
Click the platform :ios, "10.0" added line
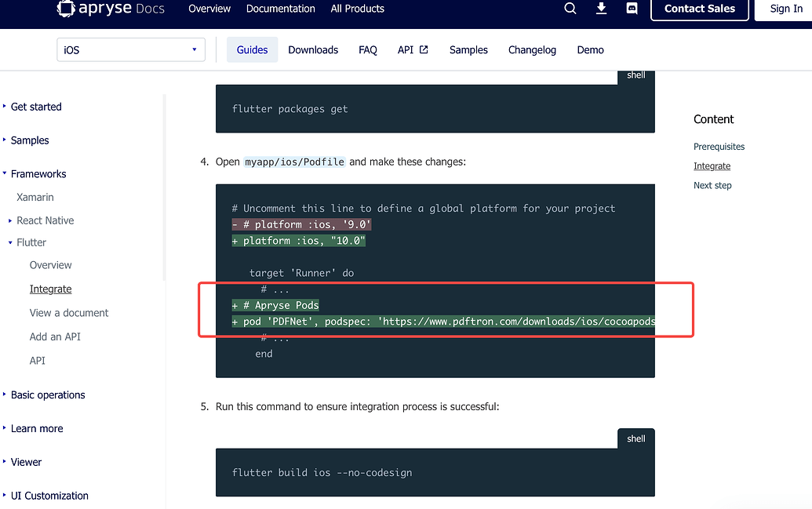pos(298,241)
